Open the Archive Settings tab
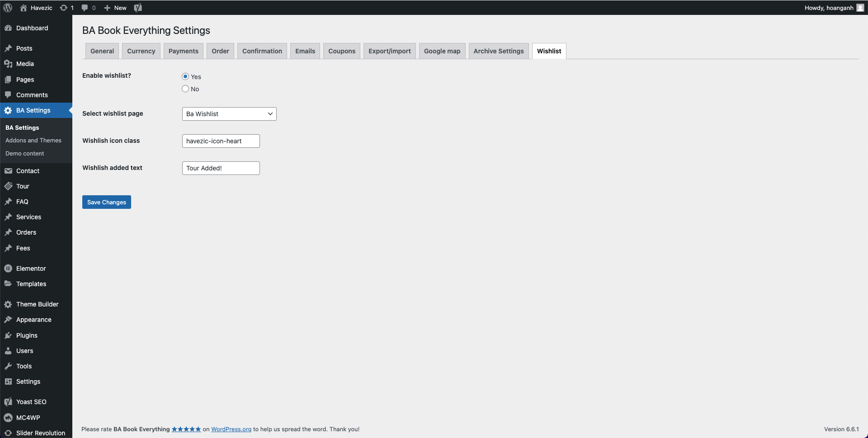The height and width of the screenshot is (438, 868). pyautogui.click(x=499, y=51)
